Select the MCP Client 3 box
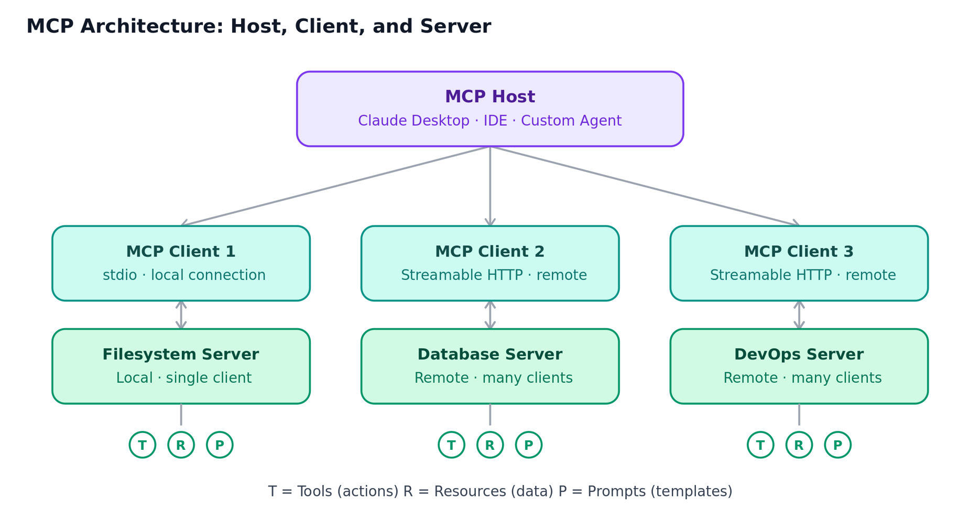Viewport: 980px width, 529px height. tap(799, 263)
